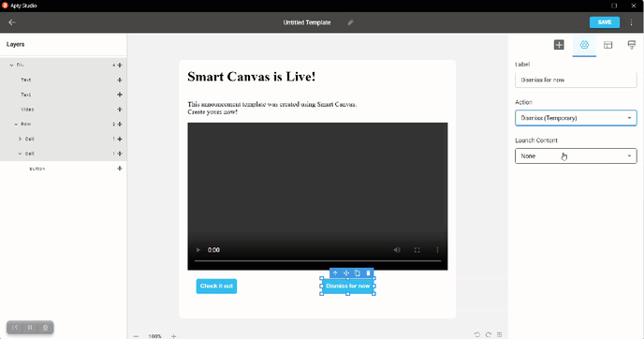This screenshot has height=339, width=644.
Task: Play the video in the canvas
Action: 198,250
